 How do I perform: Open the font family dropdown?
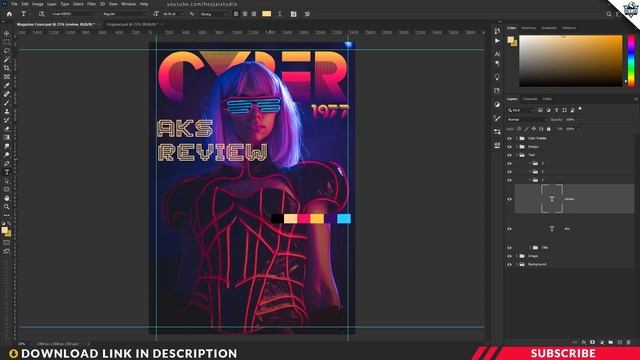[74, 14]
